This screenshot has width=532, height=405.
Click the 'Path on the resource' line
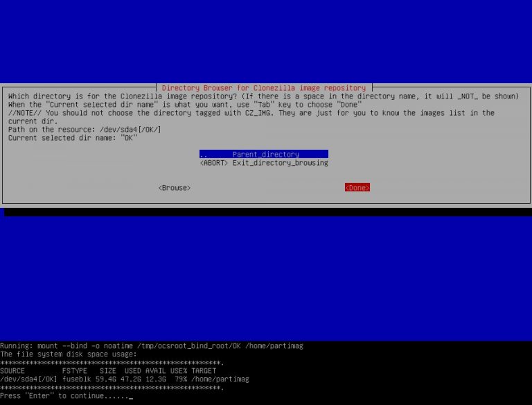pyautogui.click(x=85, y=129)
